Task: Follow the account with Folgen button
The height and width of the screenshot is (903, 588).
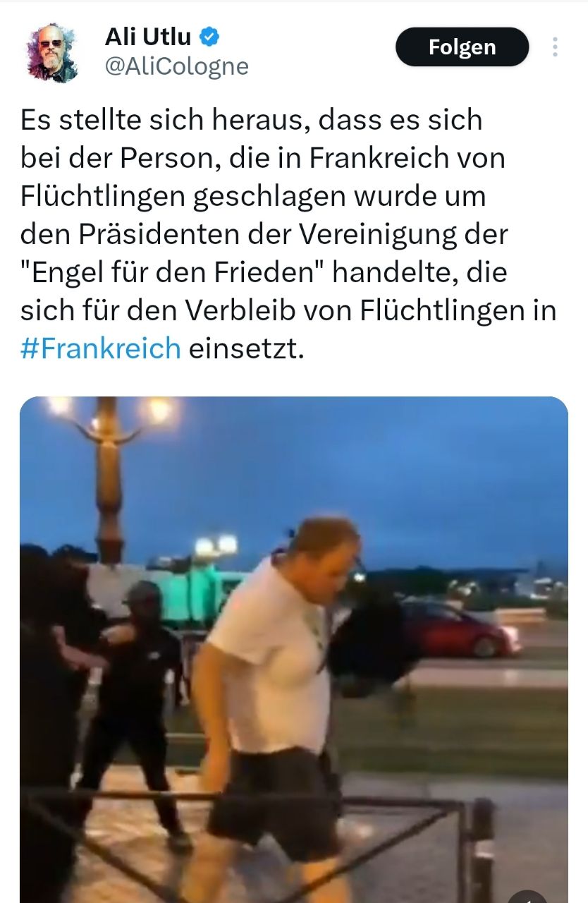Action: [462, 47]
